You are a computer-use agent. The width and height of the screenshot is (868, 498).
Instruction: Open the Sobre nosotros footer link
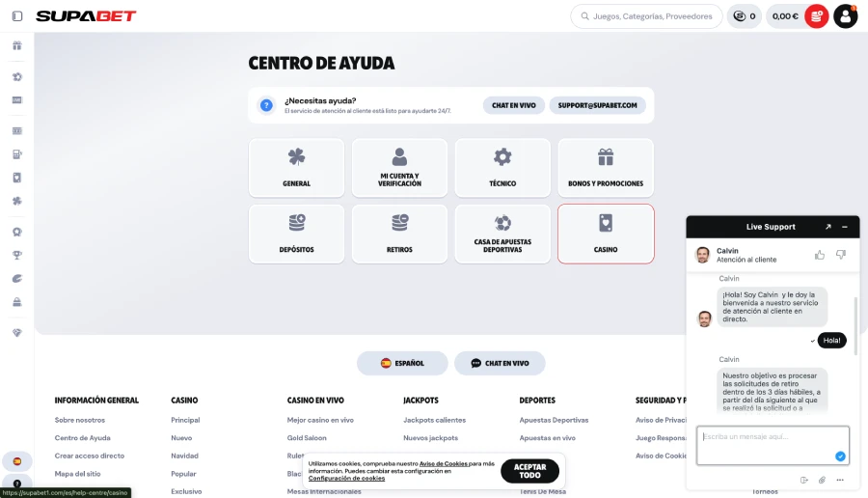[80, 420]
